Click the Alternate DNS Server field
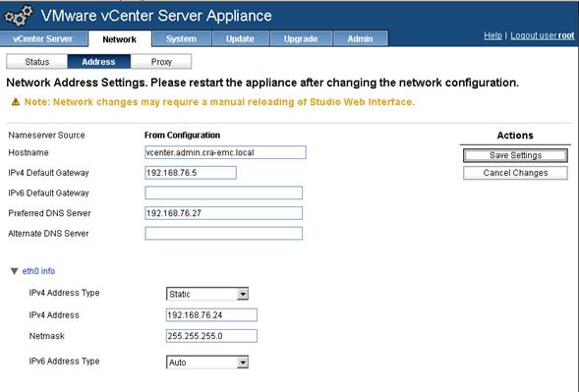Screen dimensions: 579x392 click(x=224, y=233)
